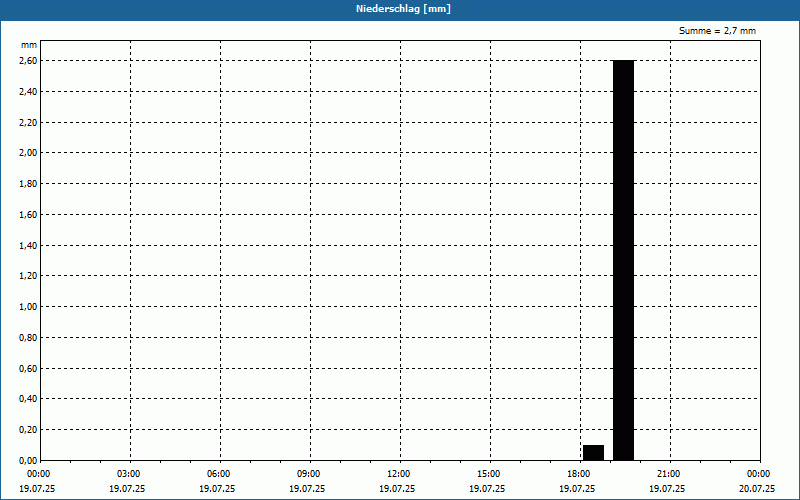Click the "19.07.25" date under 12:00

click(x=397, y=489)
